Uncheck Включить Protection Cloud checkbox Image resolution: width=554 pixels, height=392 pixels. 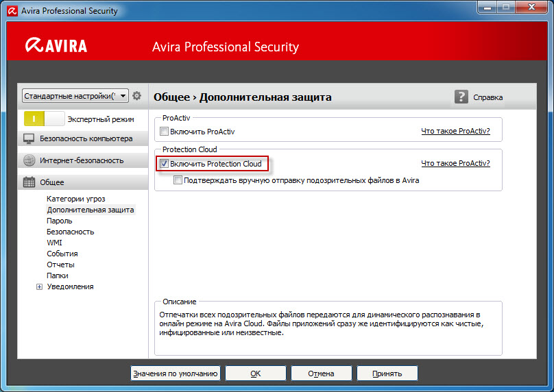164,164
